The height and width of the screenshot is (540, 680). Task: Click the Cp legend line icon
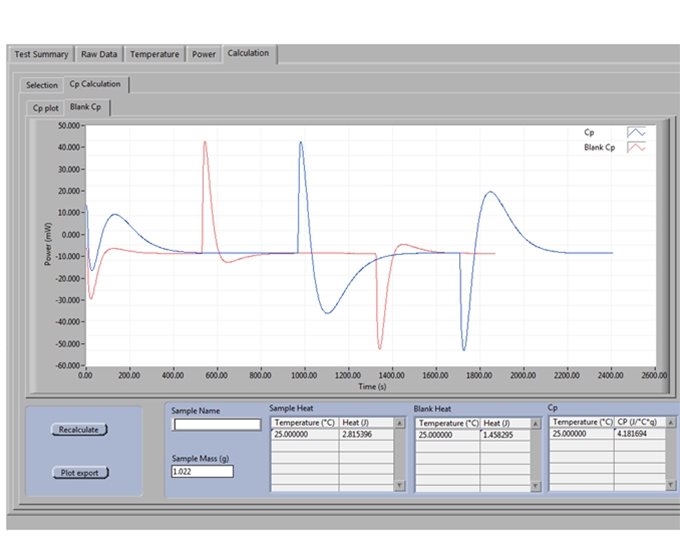point(636,131)
